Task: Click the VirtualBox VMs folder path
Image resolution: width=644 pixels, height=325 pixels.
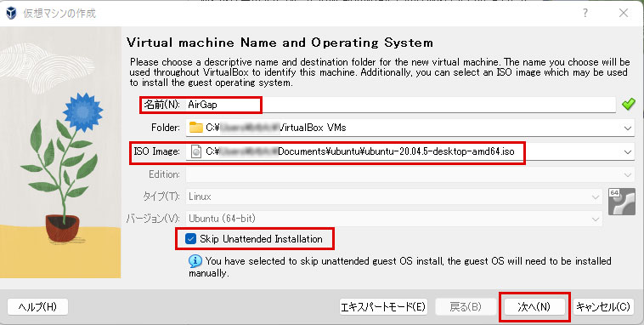Action: (312, 128)
